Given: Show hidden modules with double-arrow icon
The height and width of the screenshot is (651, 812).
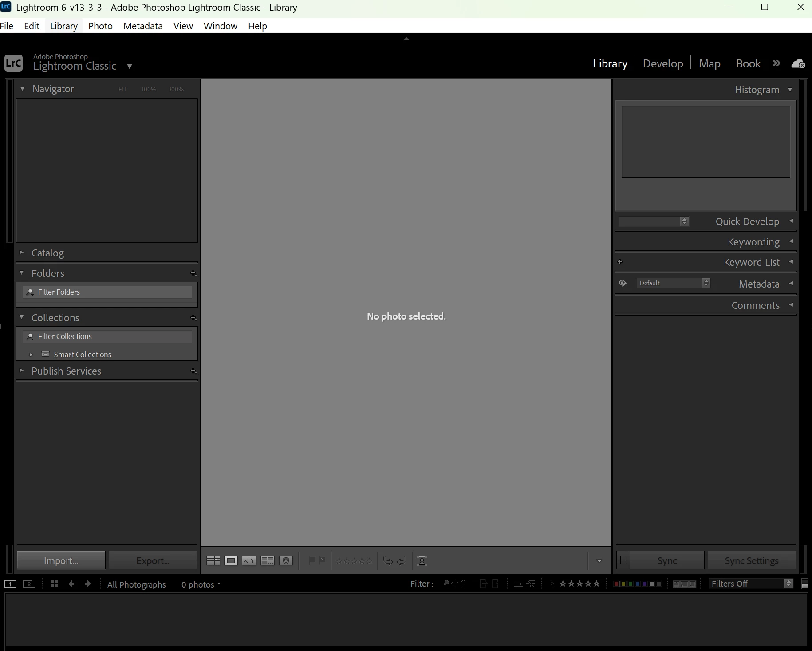Looking at the screenshot, I should pos(777,63).
